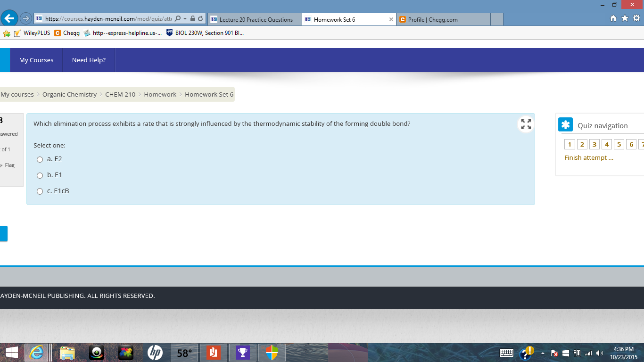Open Windows Start button
This screenshot has height=362, width=644.
11,353
